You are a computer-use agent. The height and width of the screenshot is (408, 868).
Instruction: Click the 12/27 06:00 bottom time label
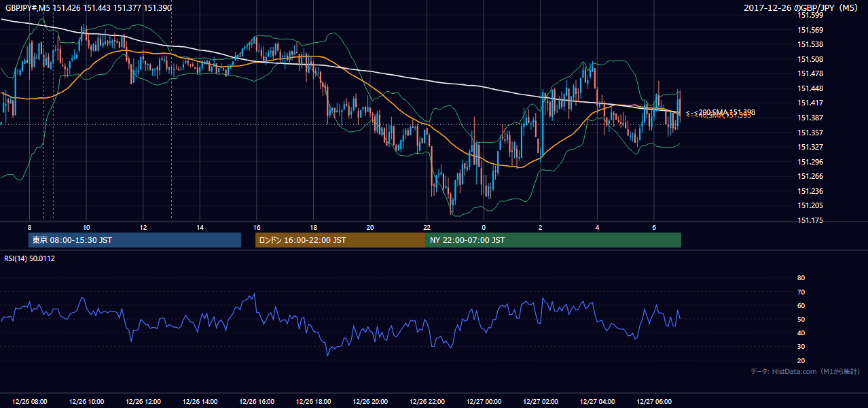pyautogui.click(x=653, y=402)
